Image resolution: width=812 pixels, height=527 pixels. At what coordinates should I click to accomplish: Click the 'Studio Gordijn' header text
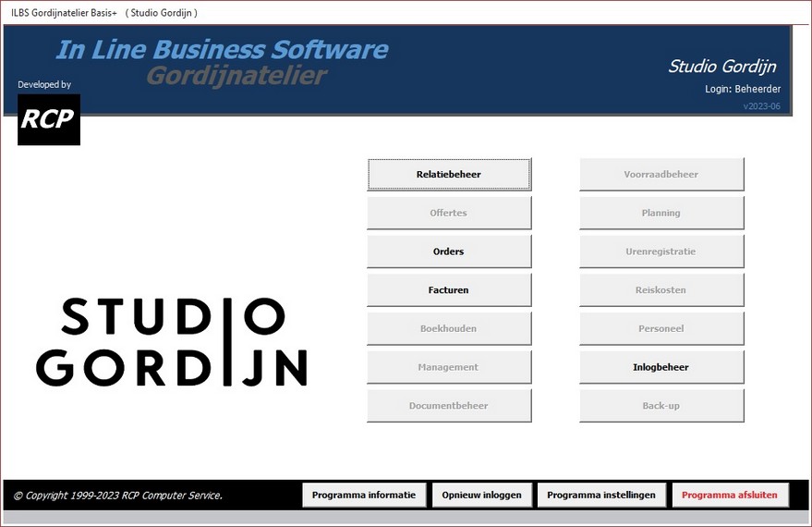[x=722, y=67]
